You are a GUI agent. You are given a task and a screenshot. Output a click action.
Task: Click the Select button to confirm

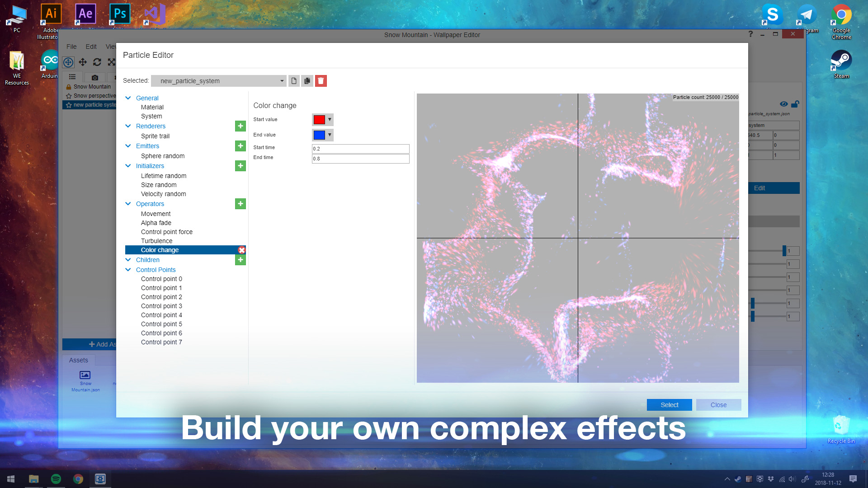669,404
